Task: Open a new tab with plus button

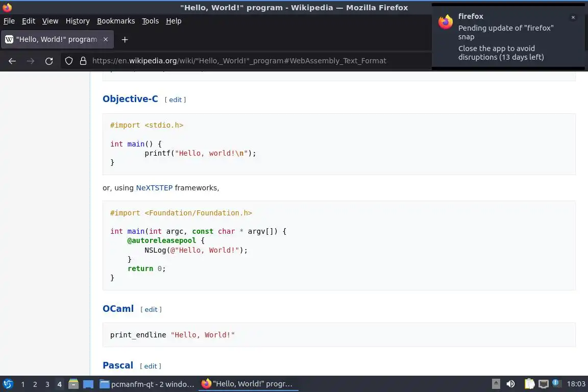Action: click(x=125, y=39)
